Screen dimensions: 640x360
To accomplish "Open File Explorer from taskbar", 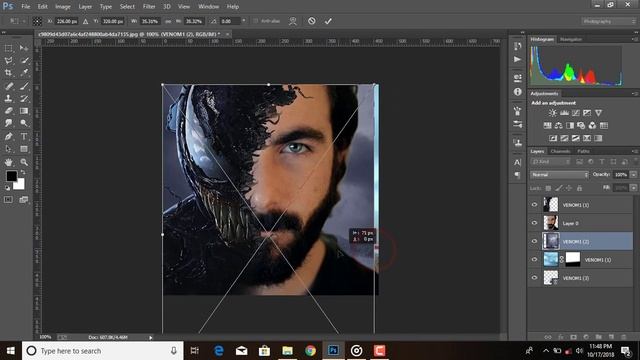I will coord(287,351).
